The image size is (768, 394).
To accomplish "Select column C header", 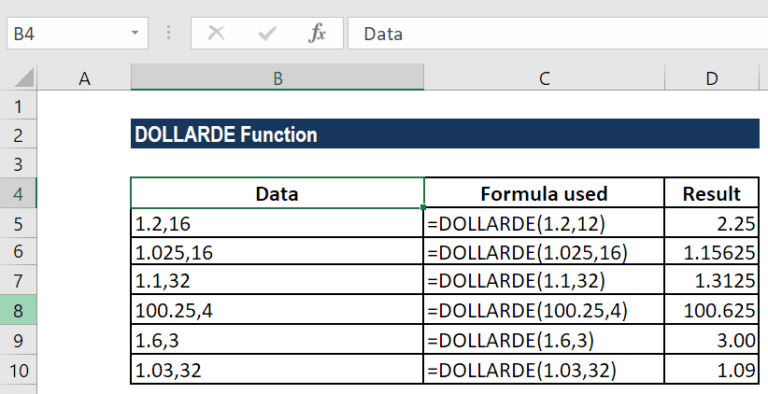I will click(544, 78).
